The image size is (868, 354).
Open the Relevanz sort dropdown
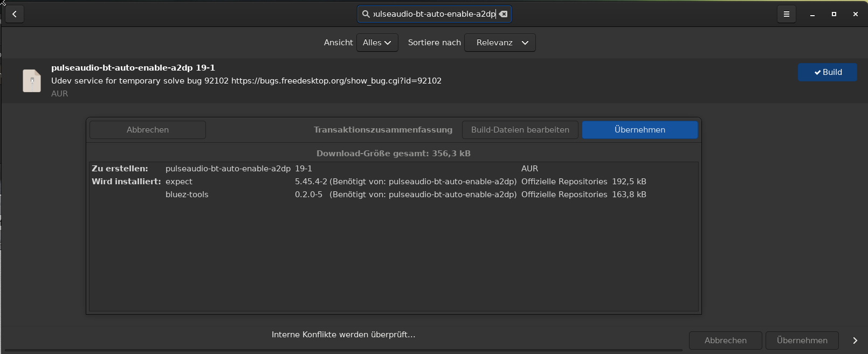coord(500,43)
